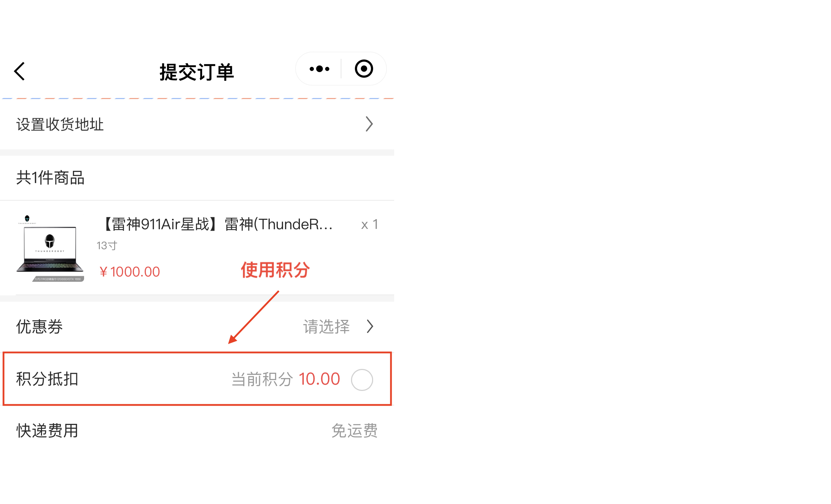Click the current points value 10.00
831x504 pixels.
click(x=319, y=379)
